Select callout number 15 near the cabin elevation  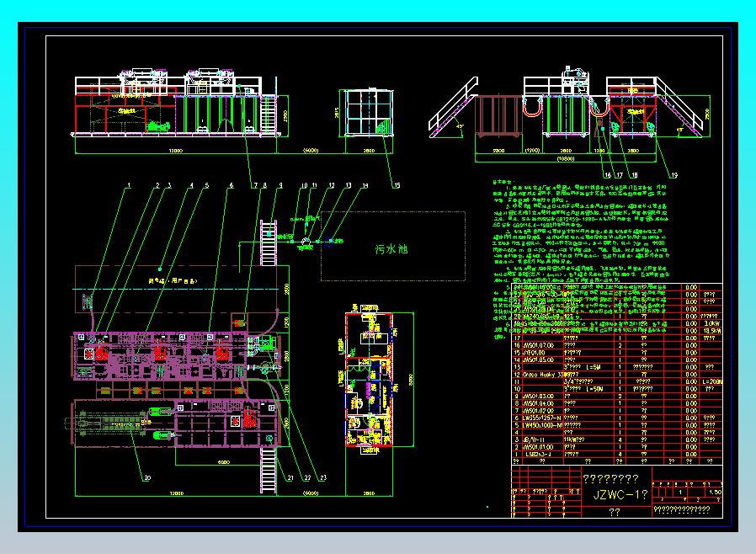coord(397,185)
